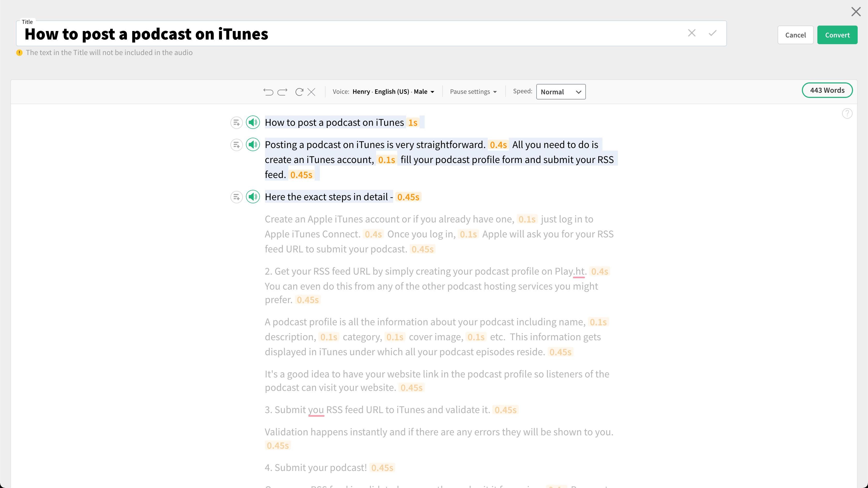
Task: Play audio preview for 'Posting a podcast on iTunes' paragraph
Action: pos(253,145)
